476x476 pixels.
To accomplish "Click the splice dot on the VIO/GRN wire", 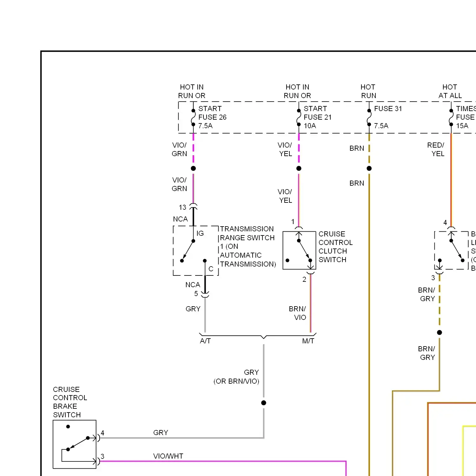I will 193,168.
